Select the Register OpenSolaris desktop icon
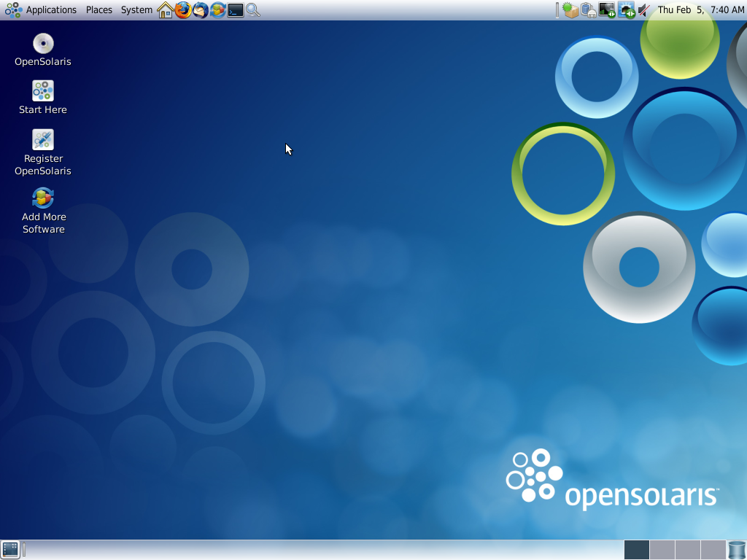Image resolution: width=747 pixels, height=560 pixels. click(43, 152)
